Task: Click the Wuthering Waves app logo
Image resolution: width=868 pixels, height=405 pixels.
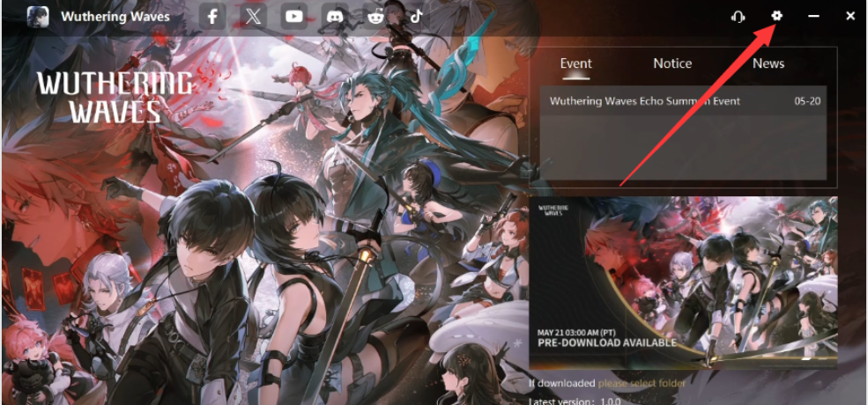Action: [38, 17]
